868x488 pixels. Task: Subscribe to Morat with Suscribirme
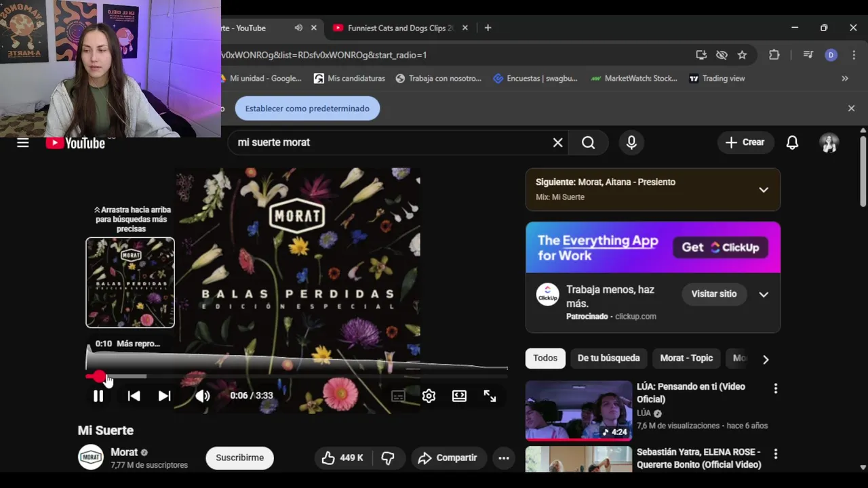coord(239,457)
